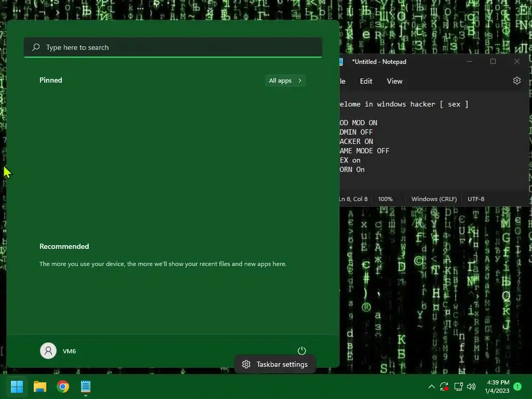
Task: Click the sync status tray icon
Action: [444, 387]
